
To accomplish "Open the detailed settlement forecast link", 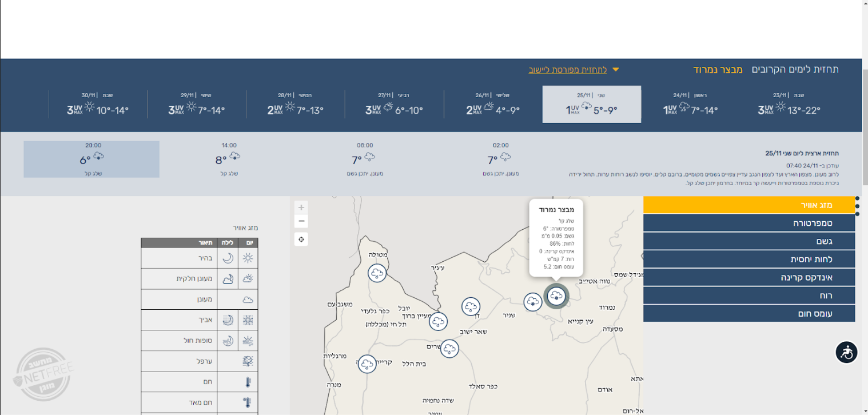I will [568, 69].
